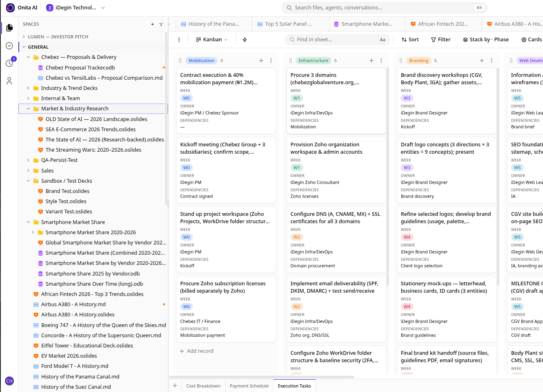
Task: Open the 'Kickoff meeting (Chebez Group' card
Action: (x=226, y=170)
